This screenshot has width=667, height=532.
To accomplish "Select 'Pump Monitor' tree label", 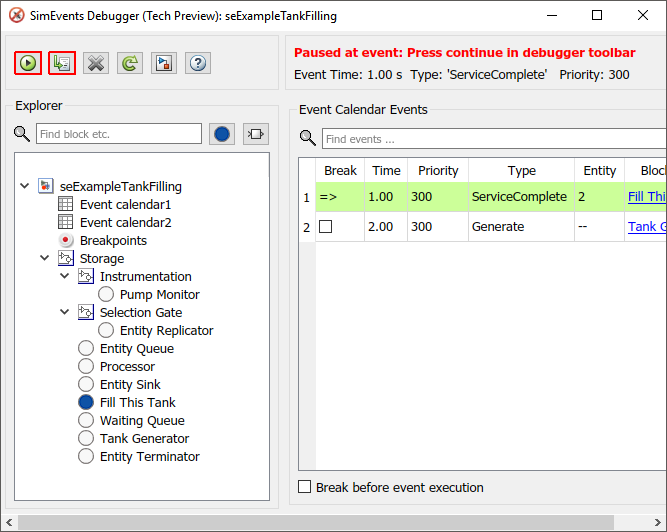I will pos(160,294).
